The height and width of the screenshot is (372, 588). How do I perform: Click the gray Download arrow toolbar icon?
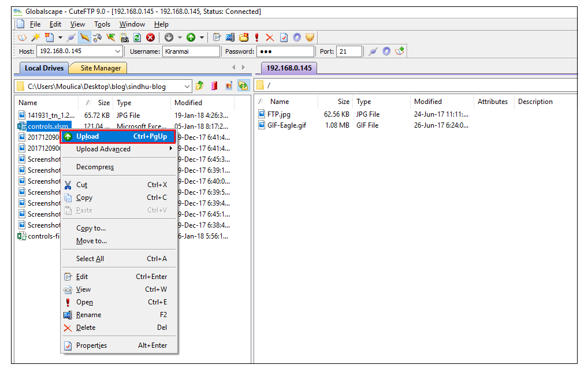pos(169,38)
